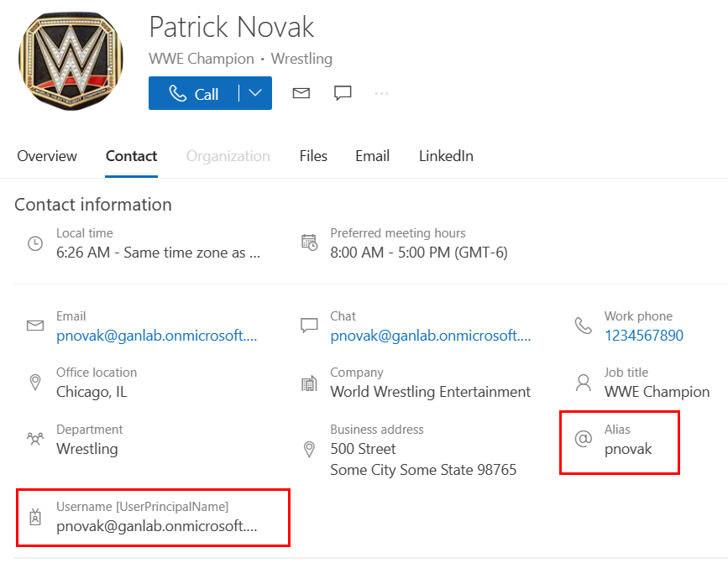
Task: Click the clock icon beside Local time
Action: pyautogui.click(x=35, y=243)
